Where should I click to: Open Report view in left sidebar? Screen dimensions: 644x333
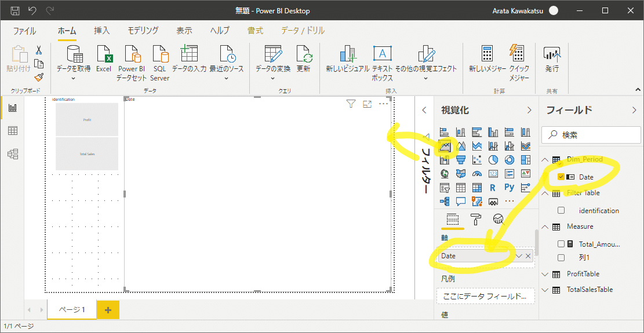pos(13,108)
